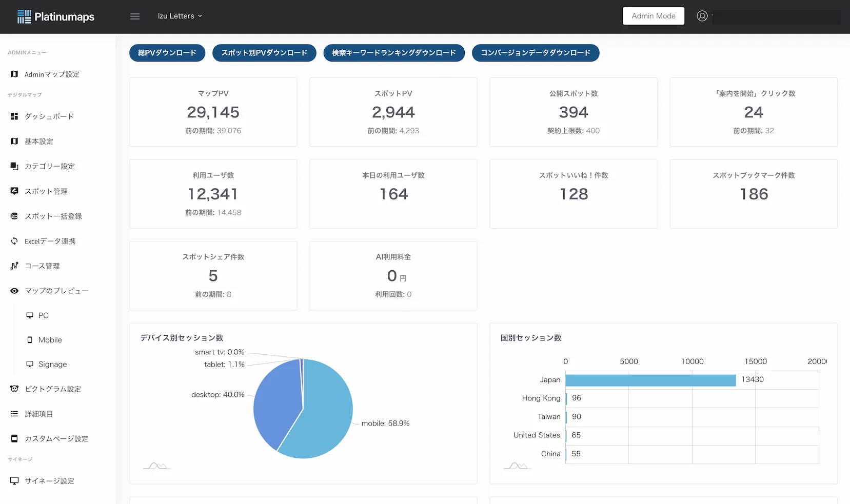Click the eye icon for map preview

(14, 291)
